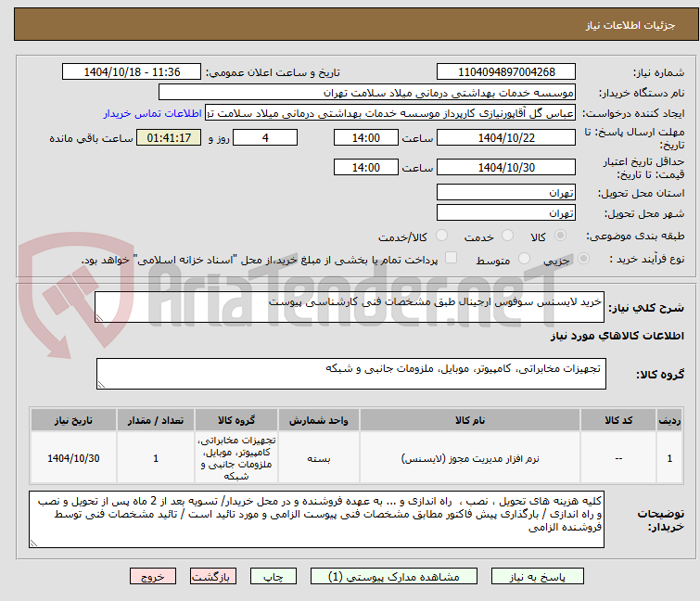
Task: Click the نام دستگاه خریدار field
Action: [x=366, y=93]
